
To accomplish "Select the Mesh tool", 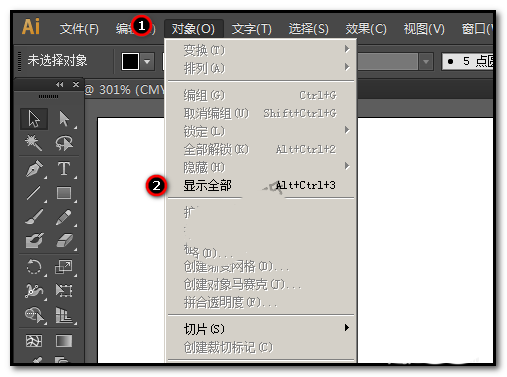I will (34, 341).
